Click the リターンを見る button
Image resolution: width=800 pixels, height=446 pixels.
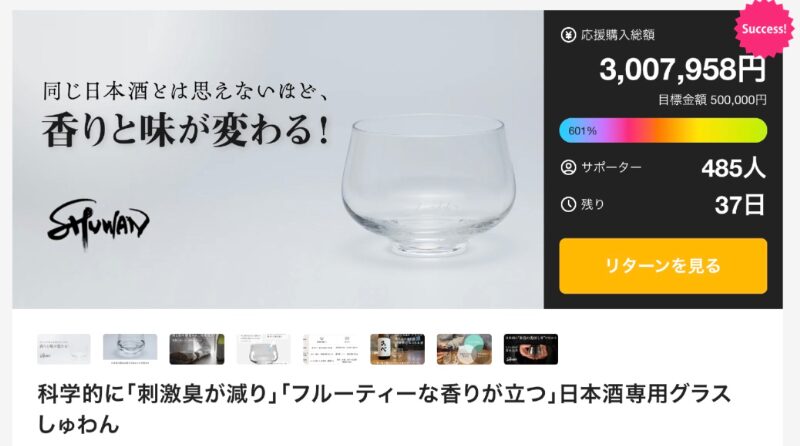(x=663, y=266)
